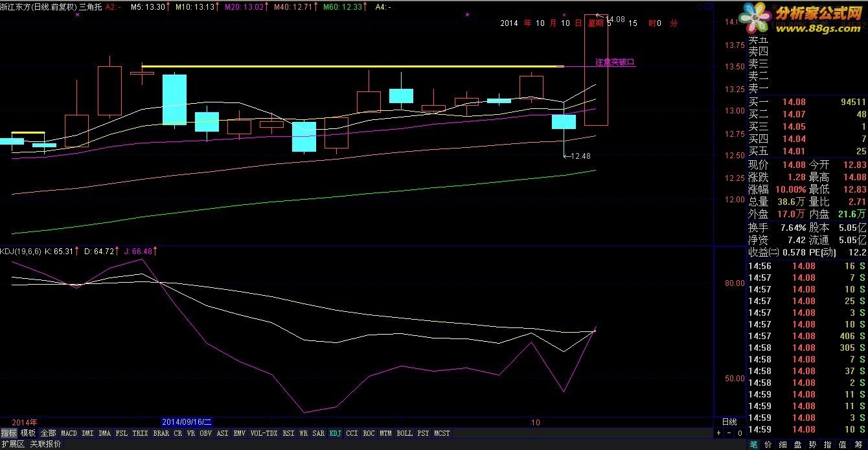Click the 2014/09/16/二 date label
The height and width of the screenshot is (450, 868).
187,422
